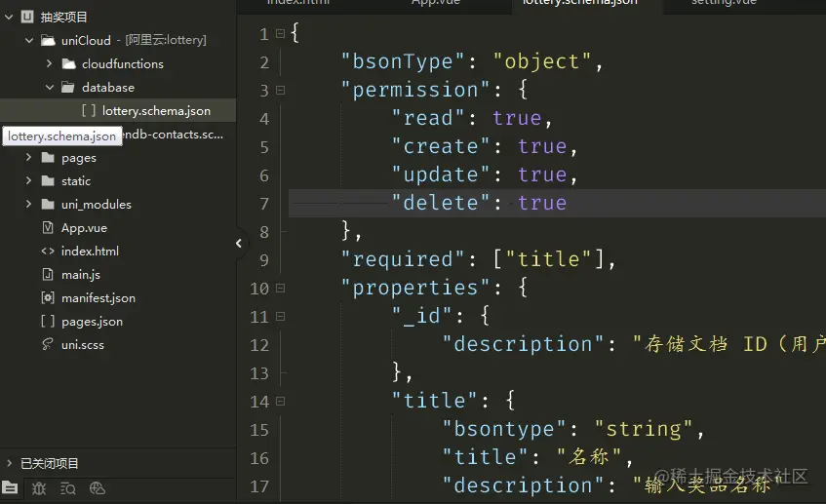Viewport: 826px width, 504px height.
Task: Click the lottery.schema.json bracket icon
Action: pyautogui.click(x=89, y=110)
